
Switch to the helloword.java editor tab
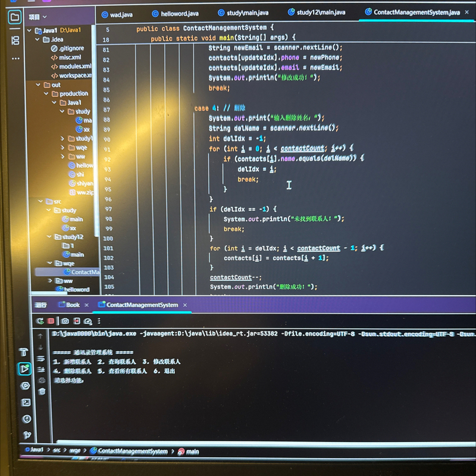click(x=178, y=13)
